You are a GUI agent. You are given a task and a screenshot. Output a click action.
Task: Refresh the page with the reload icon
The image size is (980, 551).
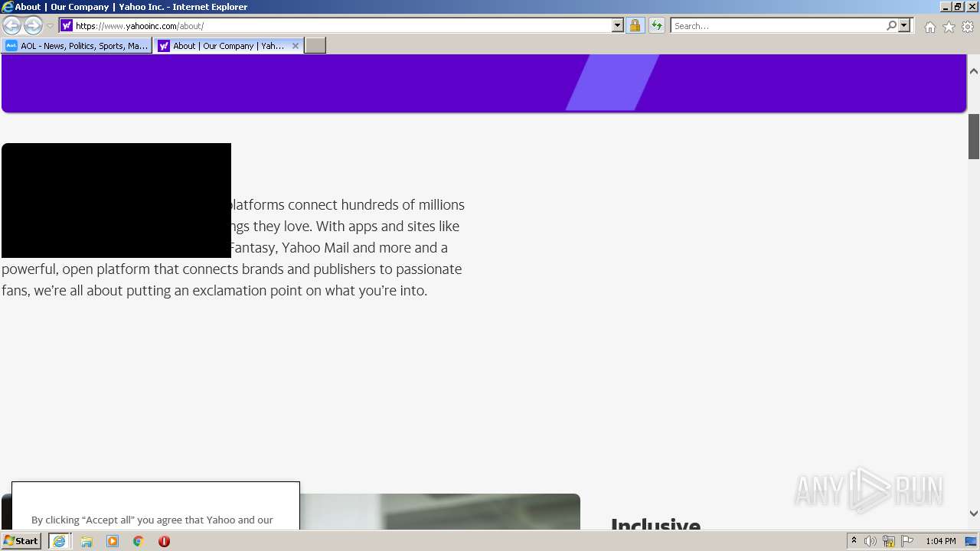657,26
